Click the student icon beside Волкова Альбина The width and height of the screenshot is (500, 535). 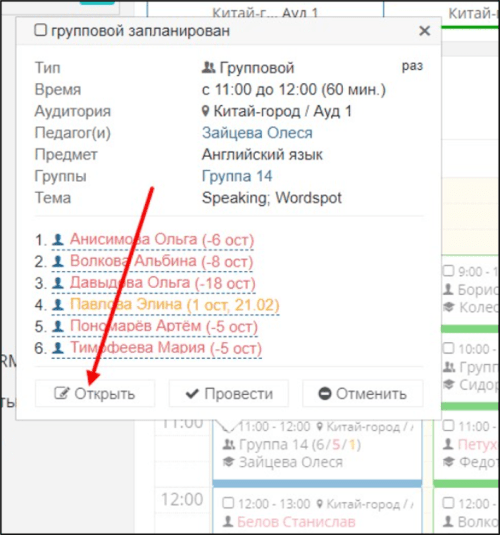[x=58, y=261]
